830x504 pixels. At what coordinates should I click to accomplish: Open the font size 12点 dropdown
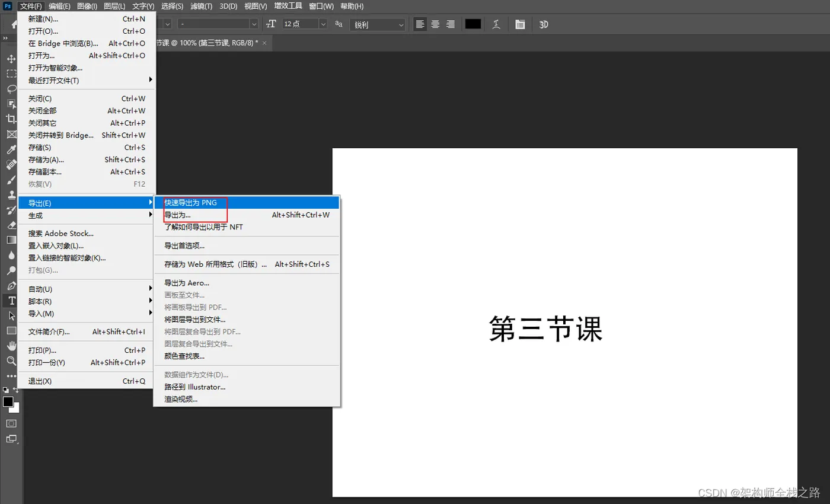click(x=323, y=24)
